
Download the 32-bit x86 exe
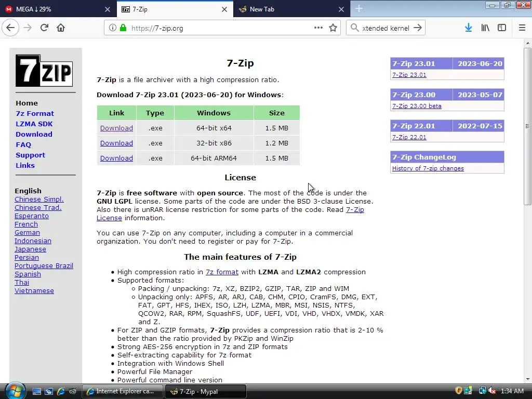tap(116, 143)
